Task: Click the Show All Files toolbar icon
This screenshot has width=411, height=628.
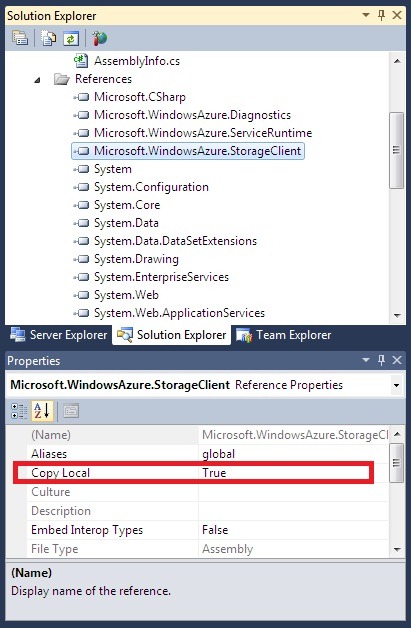Action: point(48,38)
